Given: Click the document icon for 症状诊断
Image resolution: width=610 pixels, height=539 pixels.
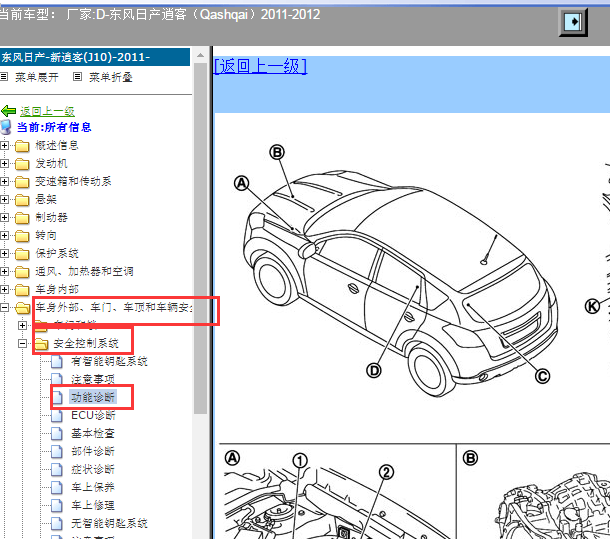Looking at the screenshot, I should 57,469.
